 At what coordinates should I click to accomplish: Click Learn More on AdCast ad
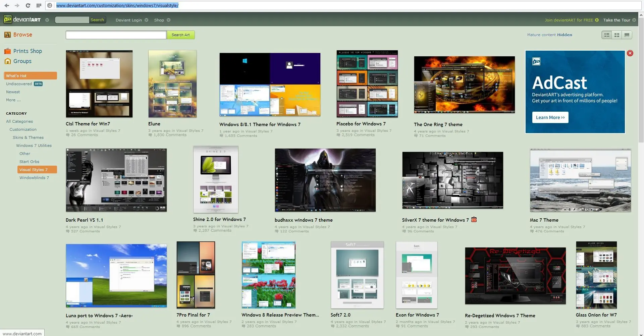tap(550, 117)
